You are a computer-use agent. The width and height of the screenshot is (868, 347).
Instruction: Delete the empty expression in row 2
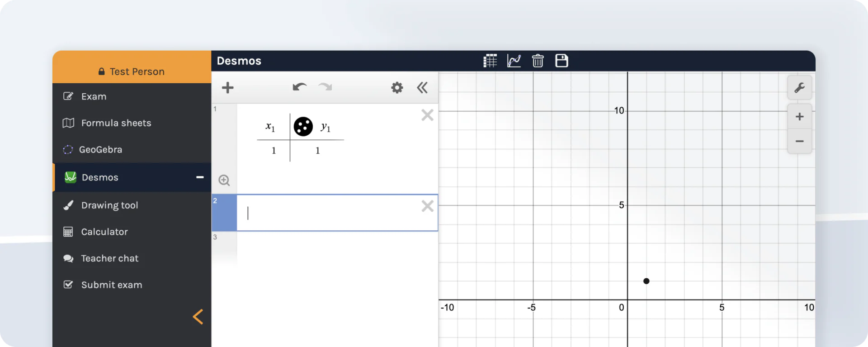427,206
